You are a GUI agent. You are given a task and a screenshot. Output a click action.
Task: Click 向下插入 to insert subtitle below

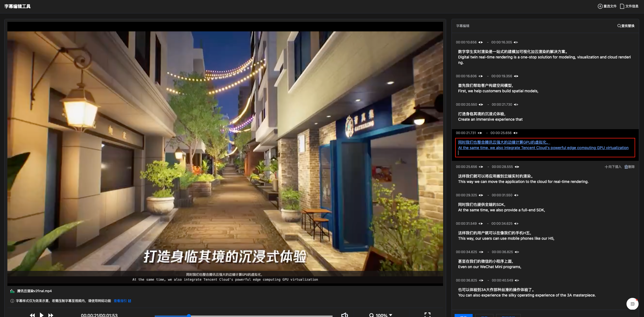pyautogui.click(x=613, y=167)
